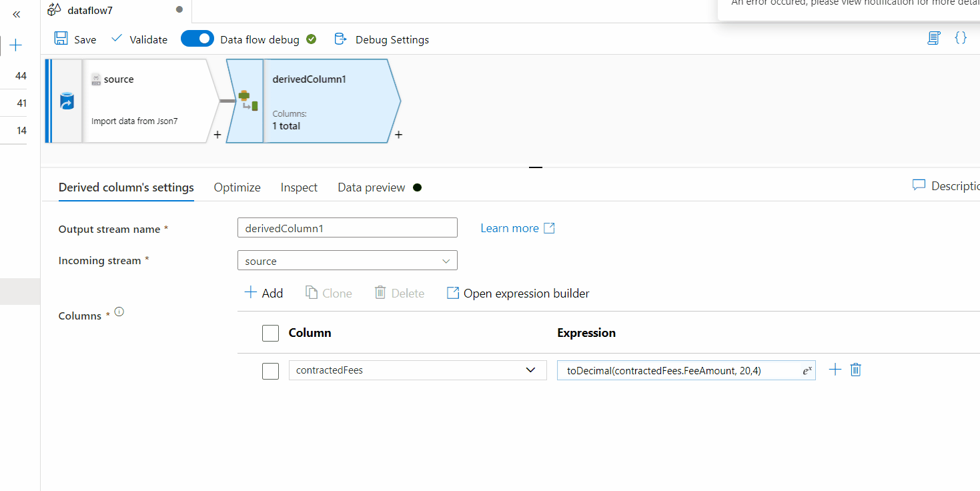The image size is (980, 491).
Task: Collapse the left sidebar with double chevron
Action: tap(17, 14)
